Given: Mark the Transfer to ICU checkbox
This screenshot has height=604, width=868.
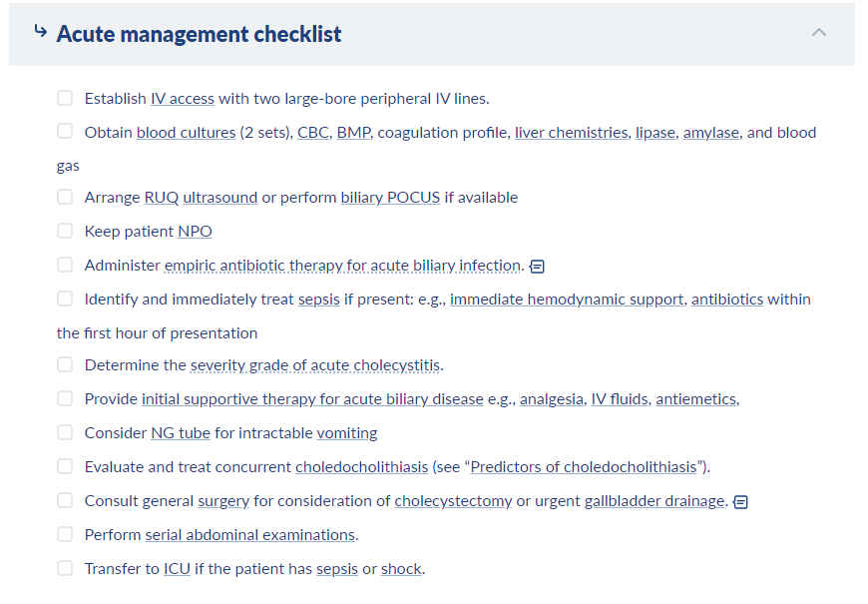Looking at the screenshot, I should click(x=65, y=568).
